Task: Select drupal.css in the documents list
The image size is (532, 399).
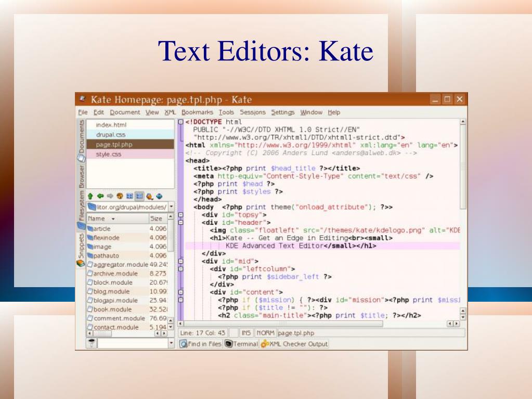Action: click(131, 135)
